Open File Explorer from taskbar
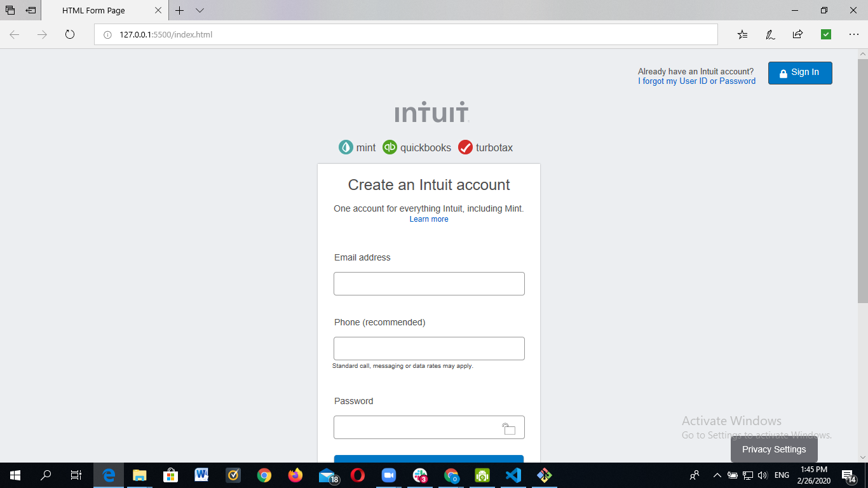This screenshot has width=868, height=488. coord(140,475)
